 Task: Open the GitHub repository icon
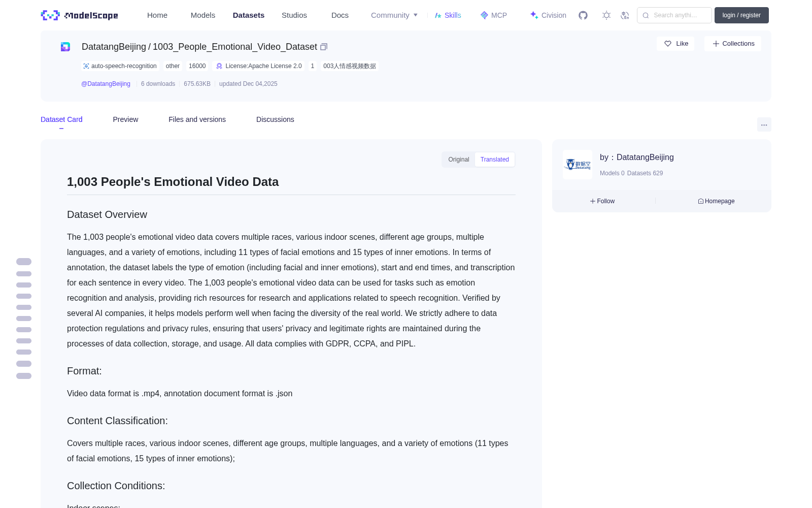point(583,15)
